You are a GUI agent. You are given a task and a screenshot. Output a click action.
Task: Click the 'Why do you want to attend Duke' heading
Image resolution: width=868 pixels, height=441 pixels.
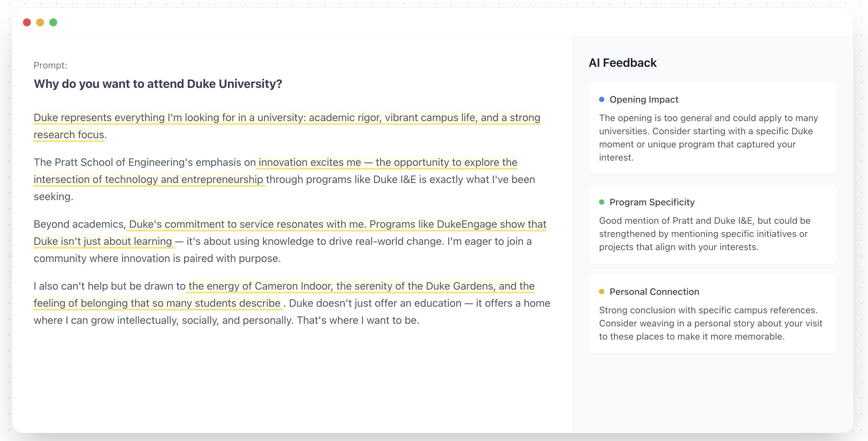(x=158, y=84)
